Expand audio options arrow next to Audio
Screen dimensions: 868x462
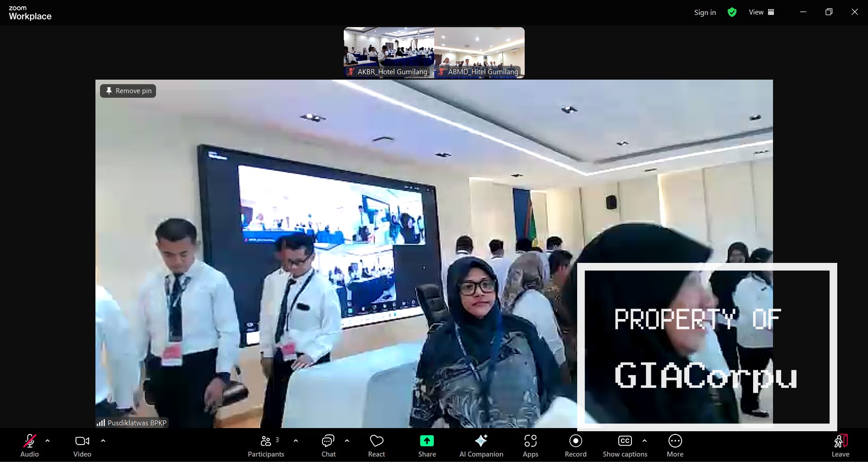click(47, 440)
